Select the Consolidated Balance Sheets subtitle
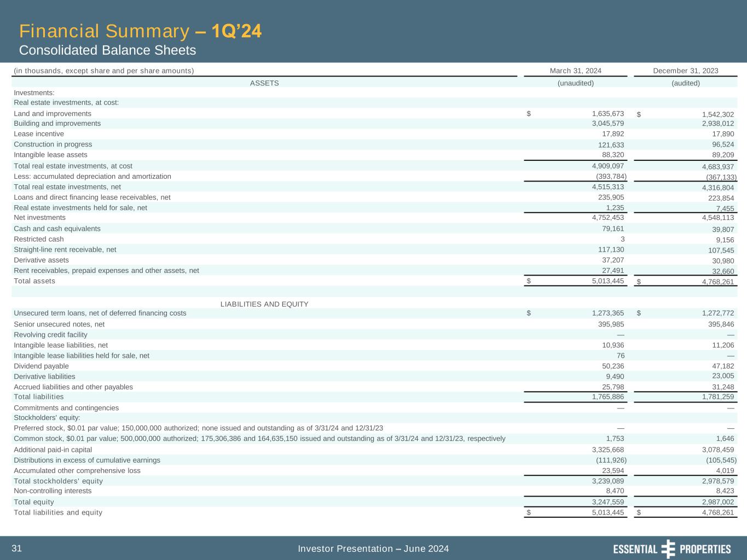Viewport: 747px width, 560px height. point(107,50)
